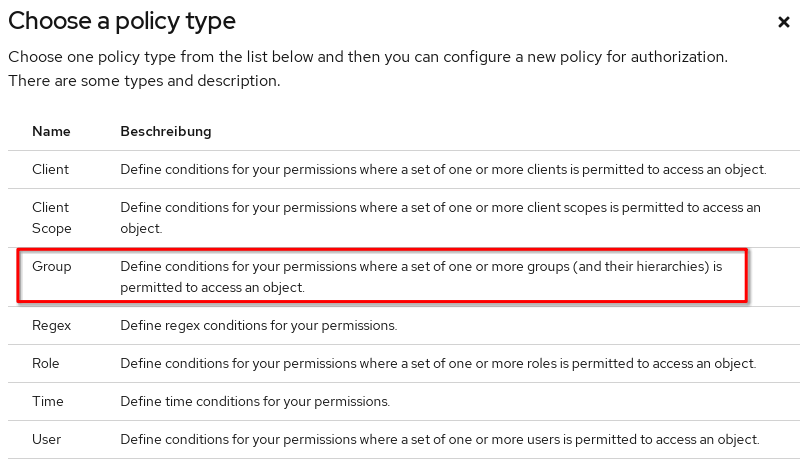Click the groups and hierarchies description

click(x=420, y=277)
